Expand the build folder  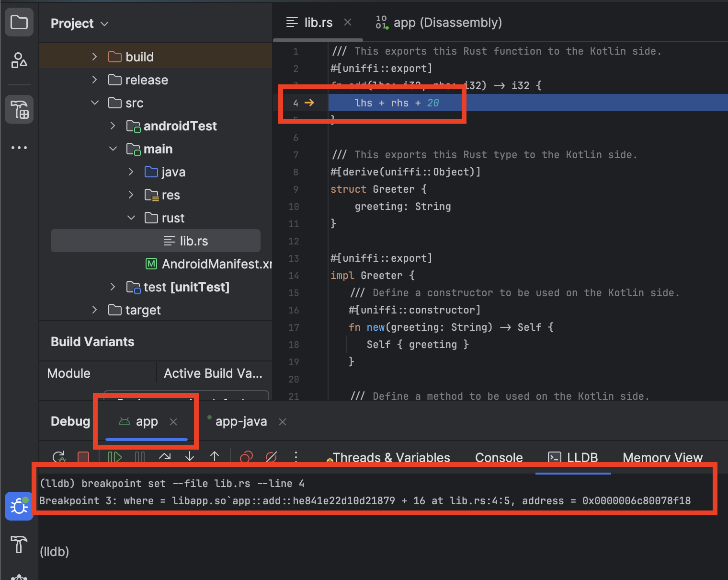pyautogui.click(x=94, y=57)
